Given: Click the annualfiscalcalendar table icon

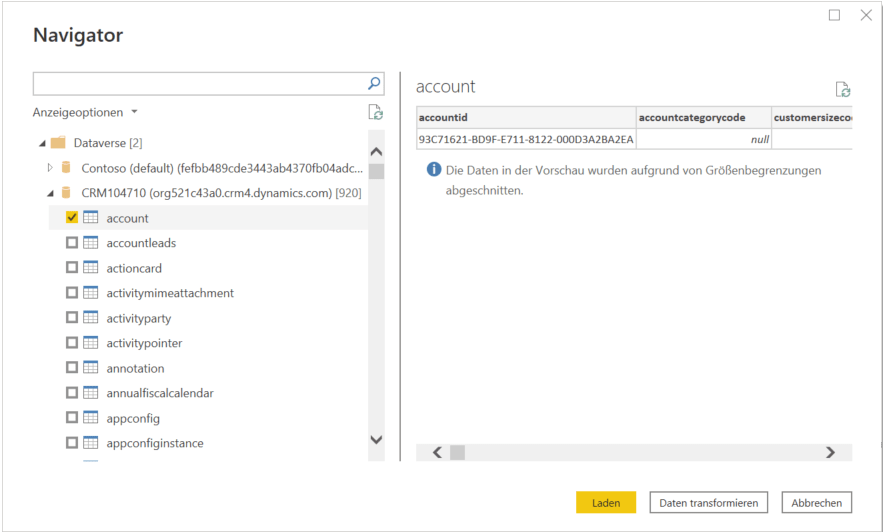Looking at the screenshot, I should click(91, 392).
